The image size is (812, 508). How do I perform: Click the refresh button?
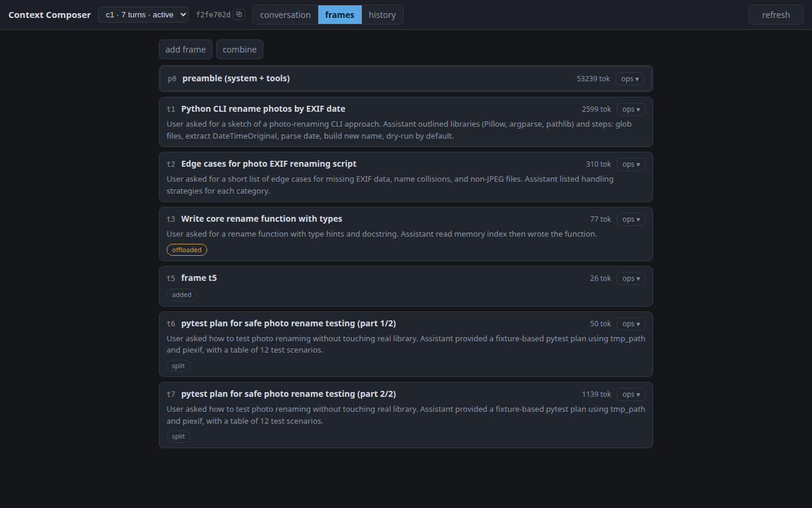pyautogui.click(x=776, y=15)
